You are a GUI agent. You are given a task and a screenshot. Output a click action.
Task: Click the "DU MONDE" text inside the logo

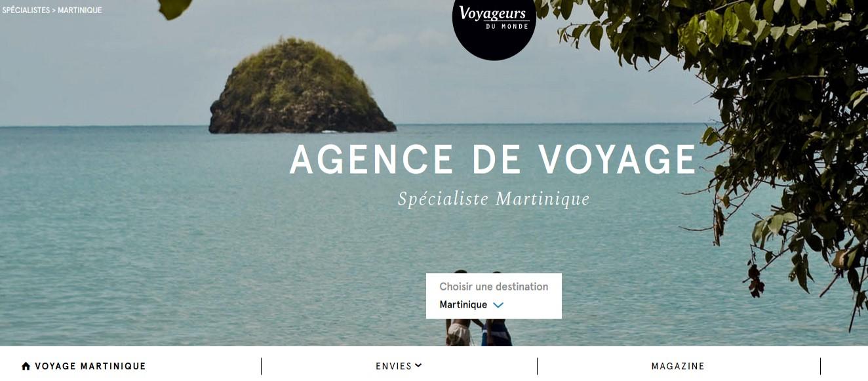(494, 26)
